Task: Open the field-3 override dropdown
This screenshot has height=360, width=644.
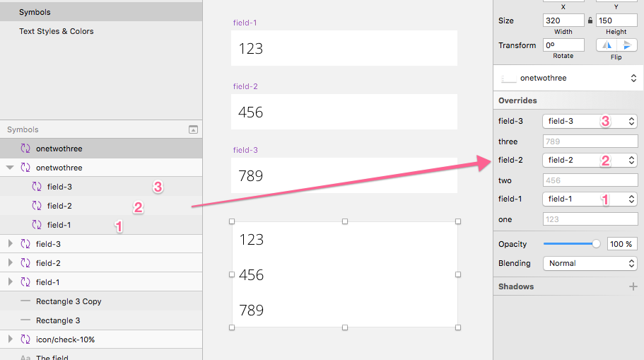Action: click(x=590, y=121)
